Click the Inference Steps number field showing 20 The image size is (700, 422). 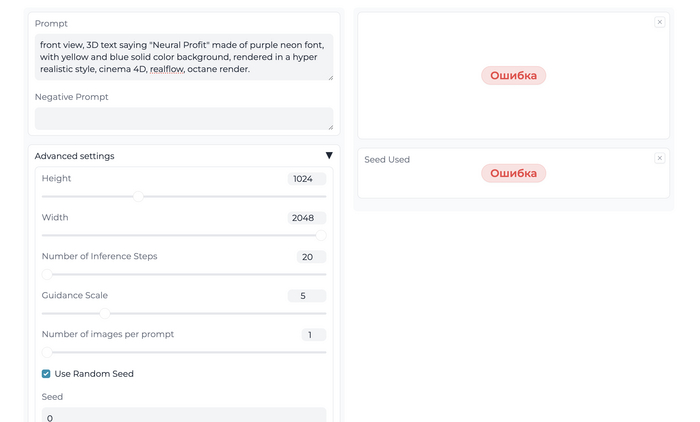(x=306, y=257)
